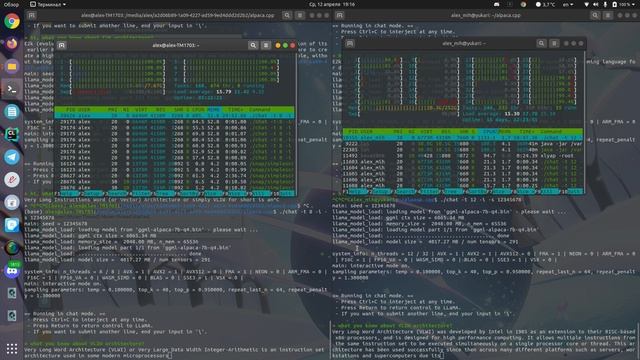
Task: Click search icon in alex_mih@yukari ~/alpaca.cpp titlebar
Action: click(595, 15)
